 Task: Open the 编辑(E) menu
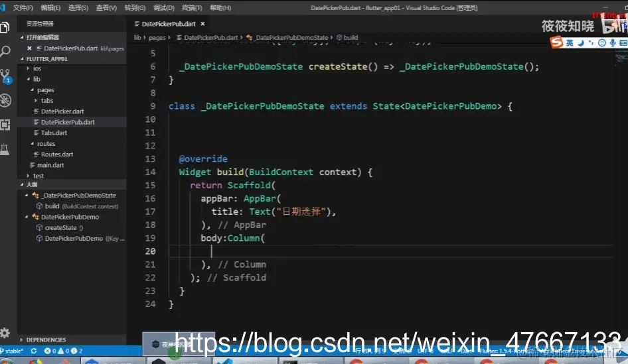click(x=50, y=7)
